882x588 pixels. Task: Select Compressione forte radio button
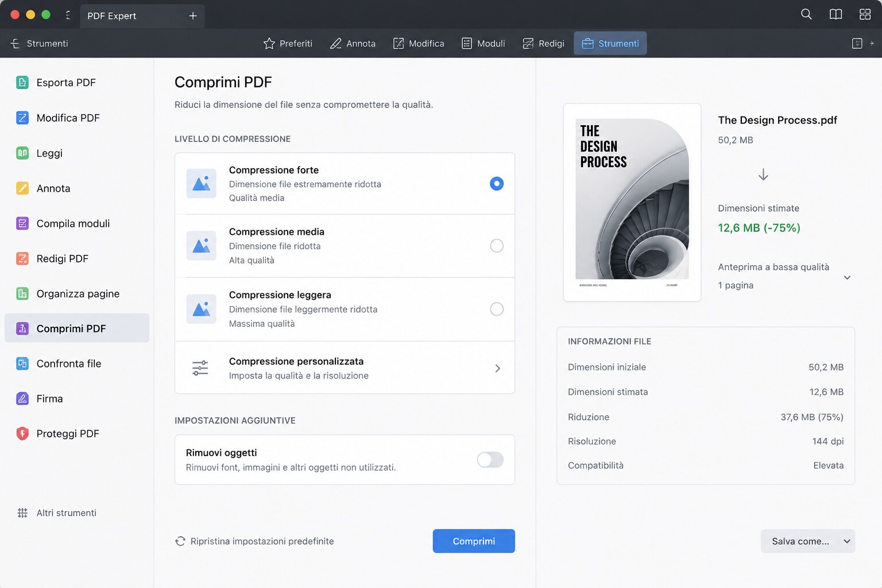[497, 184]
